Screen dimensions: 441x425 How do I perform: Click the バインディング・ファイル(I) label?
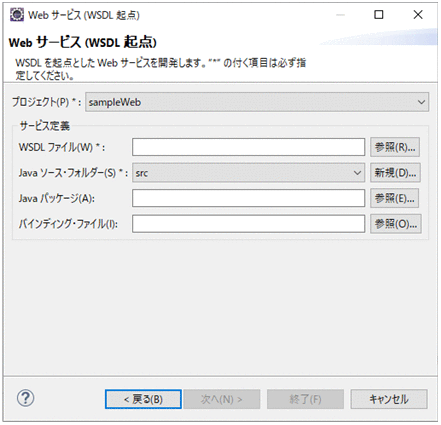(x=68, y=224)
